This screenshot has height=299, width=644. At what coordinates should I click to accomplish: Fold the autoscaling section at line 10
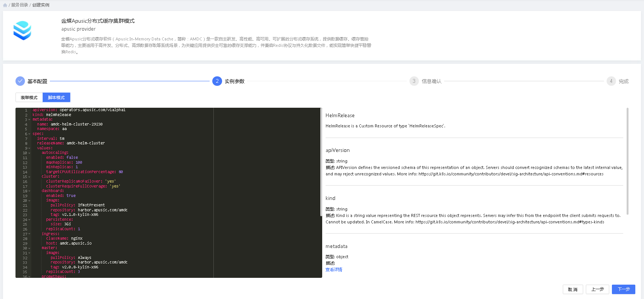(x=29, y=153)
